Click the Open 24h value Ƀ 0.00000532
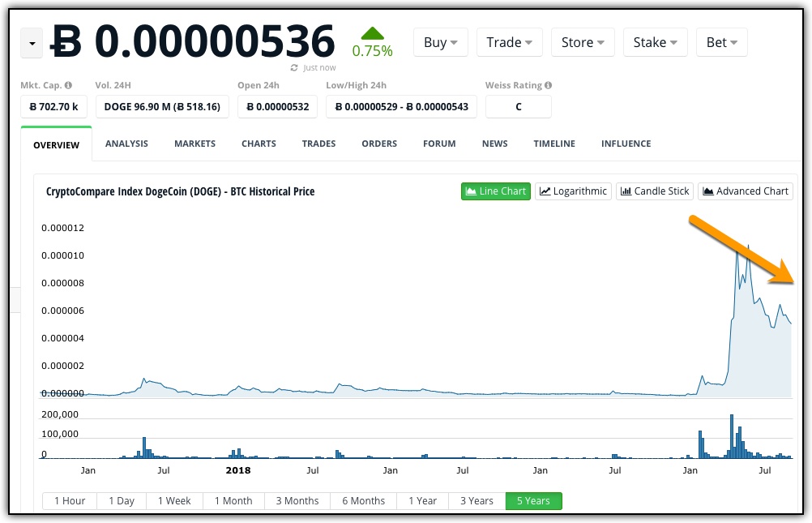Image resolution: width=812 pixels, height=523 pixels. tap(278, 107)
